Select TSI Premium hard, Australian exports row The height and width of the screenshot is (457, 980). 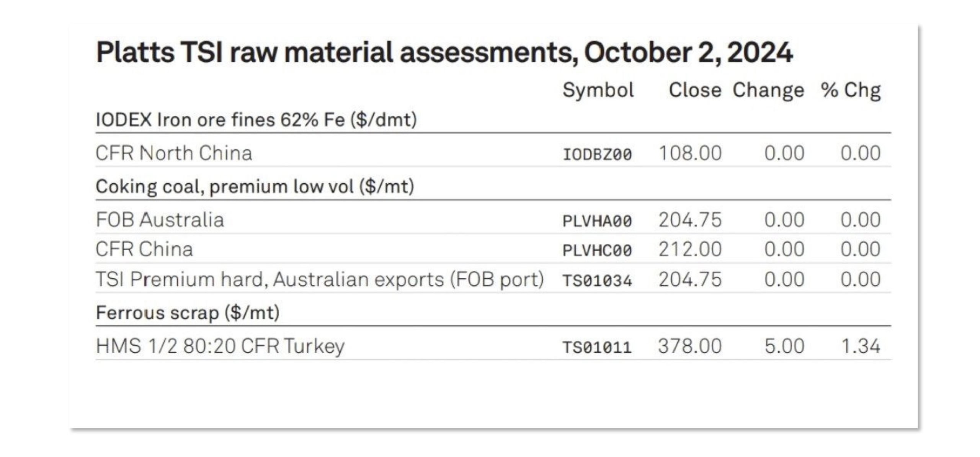(493, 279)
